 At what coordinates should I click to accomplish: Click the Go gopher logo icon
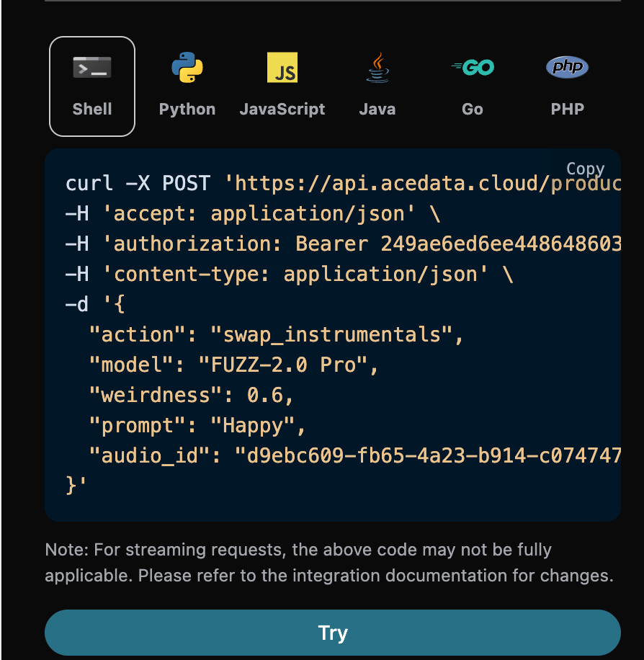click(x=473, y=68)
